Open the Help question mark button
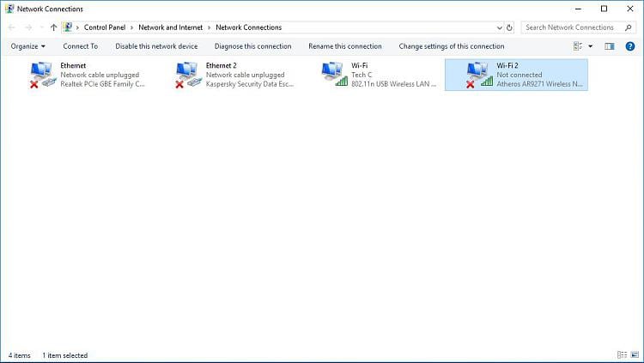This screenshot has width=644, height=363. click(x=630, y=46)
